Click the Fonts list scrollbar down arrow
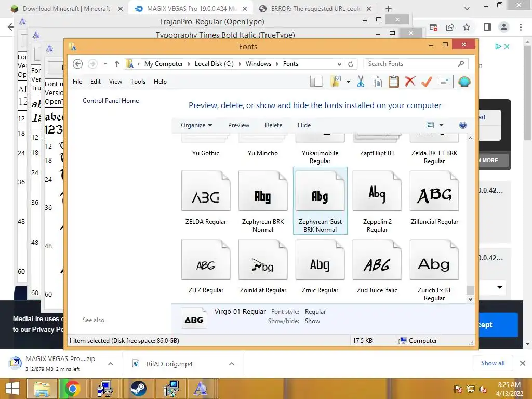Image resolution: width=532 pixels, height=399 pixels. 470,299
